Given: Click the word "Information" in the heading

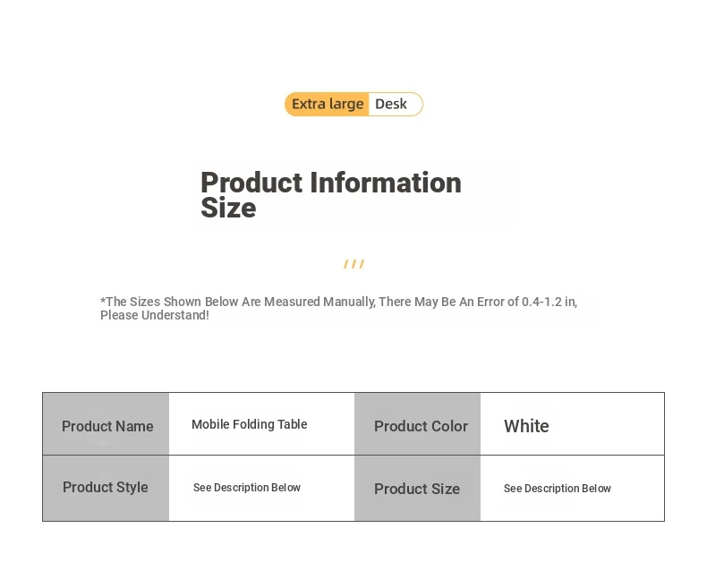Looking at the screenshot, I should pos(386,183).
